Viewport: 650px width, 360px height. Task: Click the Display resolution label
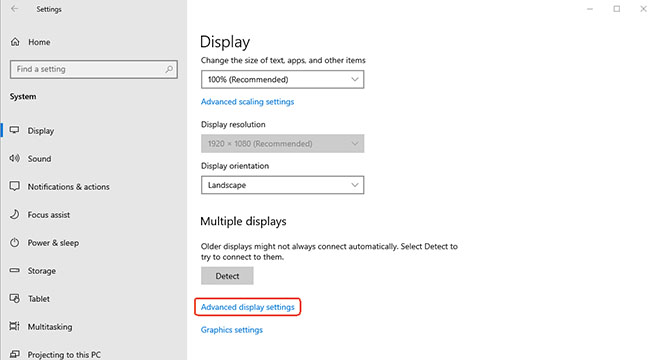tap(233, 124)
